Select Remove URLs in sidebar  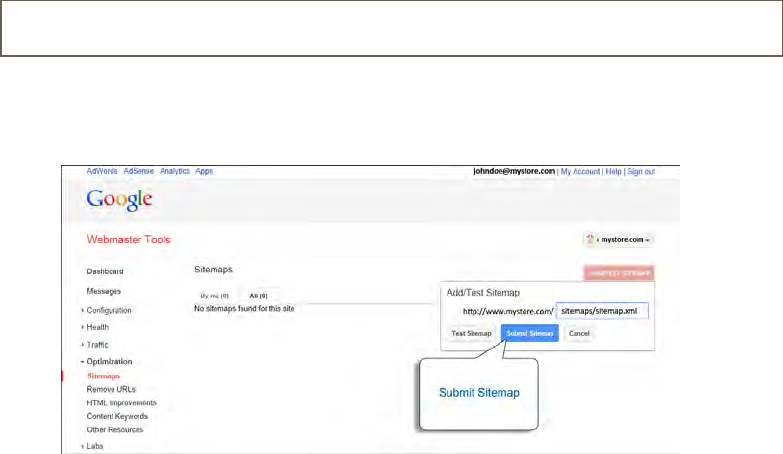click(x=111, y=389)
